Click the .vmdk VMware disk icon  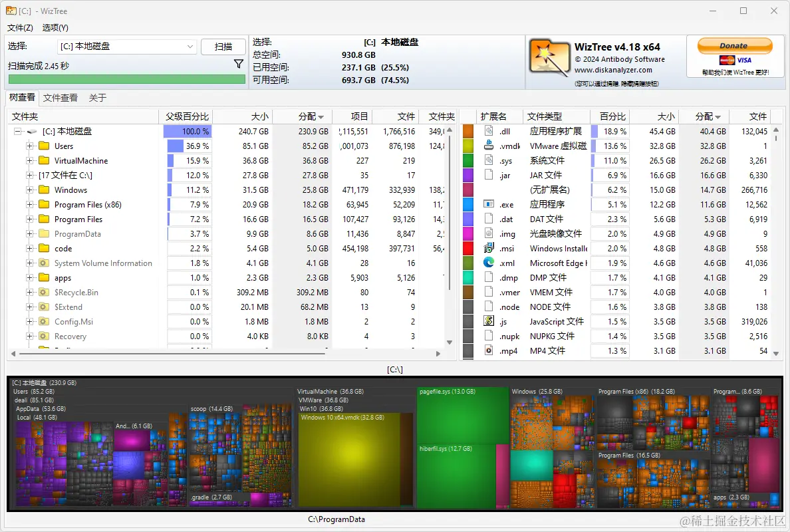point(489,146)
